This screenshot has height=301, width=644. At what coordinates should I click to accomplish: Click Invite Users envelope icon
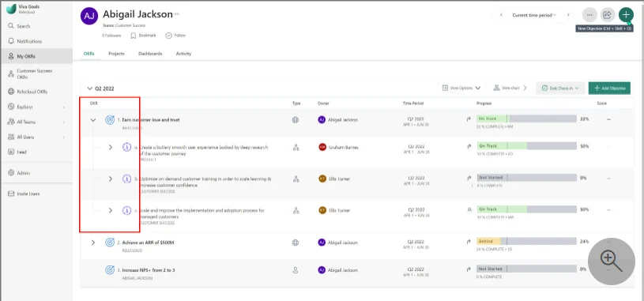click(x=12, y=194)
